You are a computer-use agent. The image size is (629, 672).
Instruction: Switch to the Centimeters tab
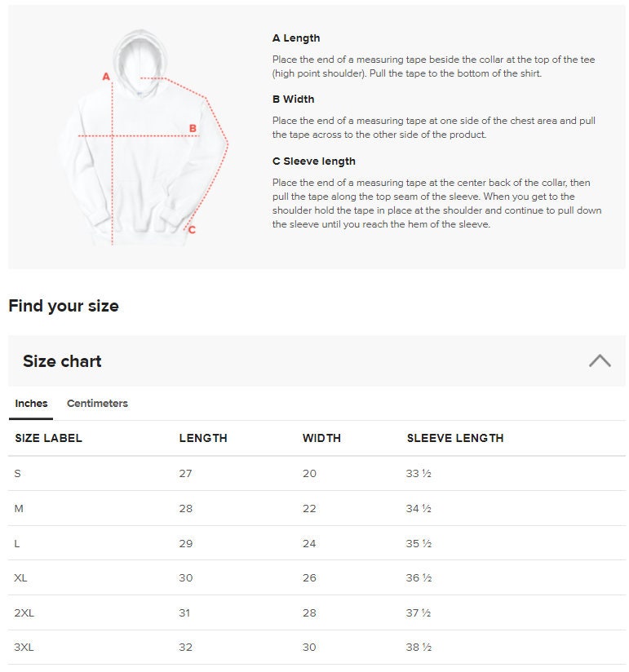click(x=97, y=404)
